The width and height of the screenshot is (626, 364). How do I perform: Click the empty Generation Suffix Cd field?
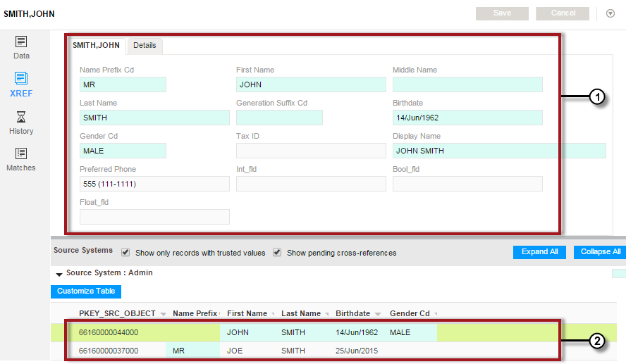[x=279, y=118]
